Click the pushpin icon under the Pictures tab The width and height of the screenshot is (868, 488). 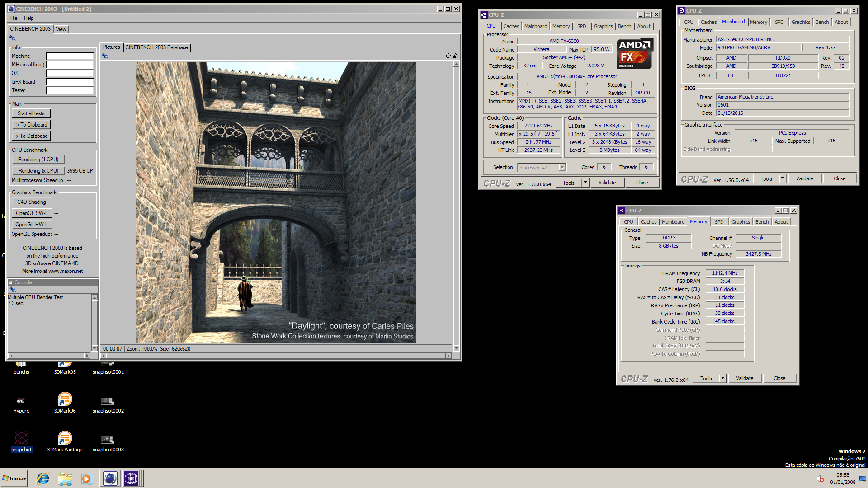coord(105,56)
